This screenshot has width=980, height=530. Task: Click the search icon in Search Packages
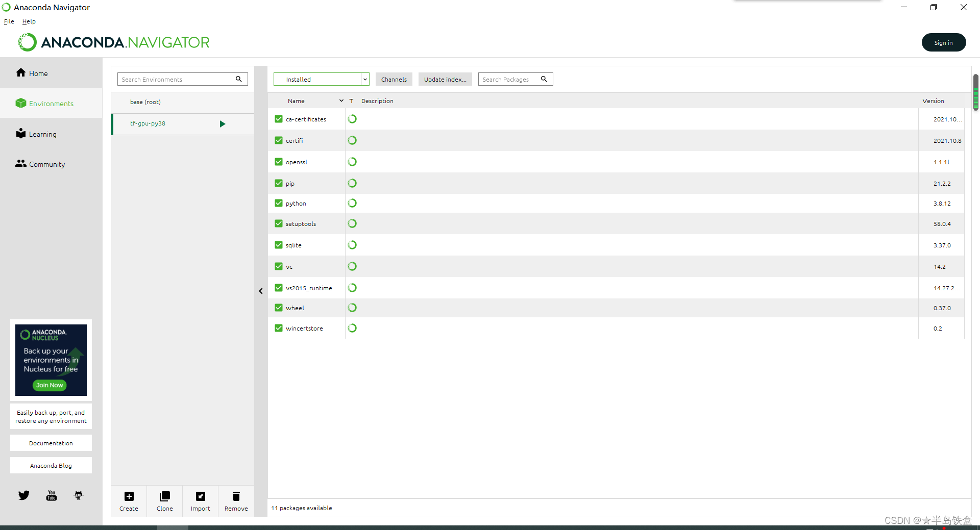coord(544,79)
